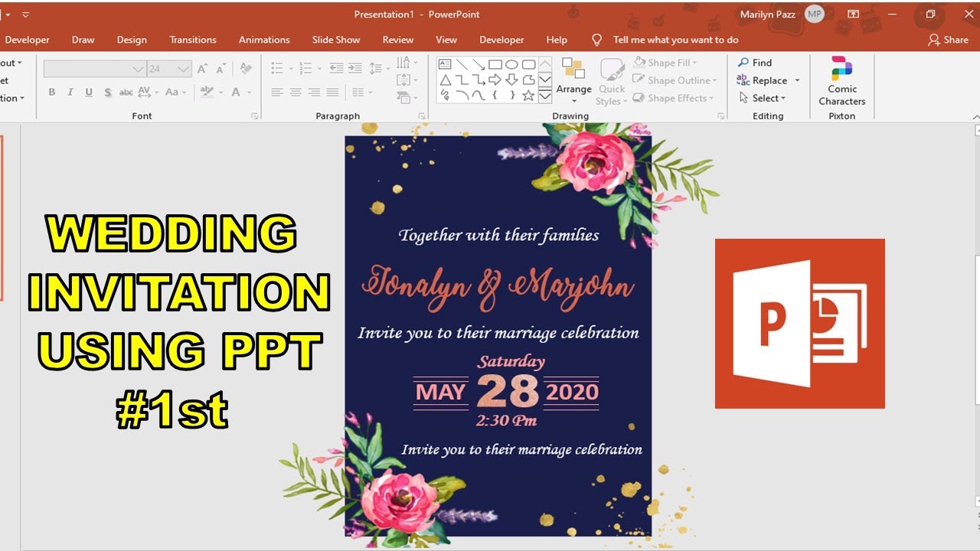Viewport: 980px width, 551px height.
Task: Open the Font dialog launcher
Action: (255, 116)
